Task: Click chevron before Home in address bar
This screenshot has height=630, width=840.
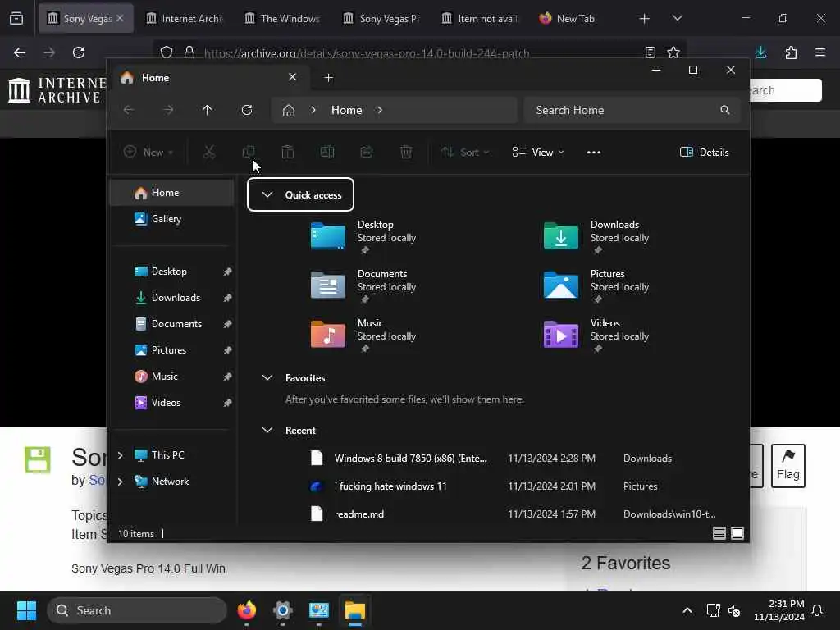Action: point(313,110)
